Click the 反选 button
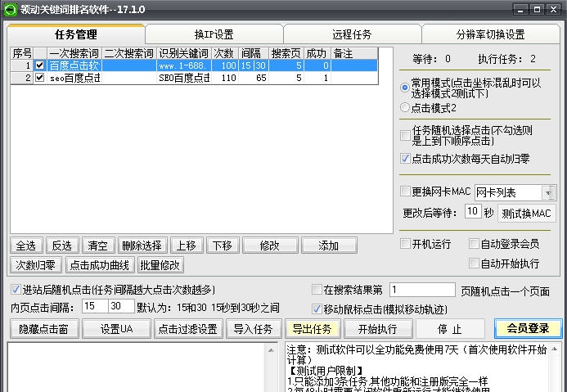Image resolution: width=567 pixels, height=392 pixels. (62, 246)
